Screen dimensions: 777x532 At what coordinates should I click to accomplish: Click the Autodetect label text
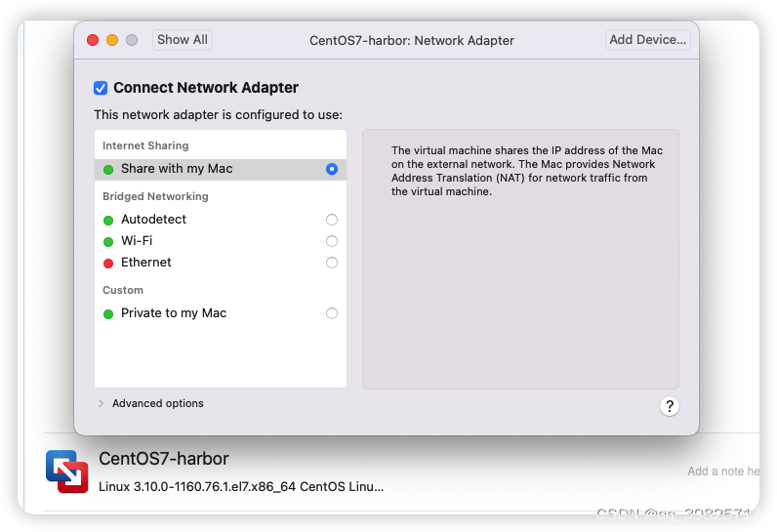[x=153, y=220]
